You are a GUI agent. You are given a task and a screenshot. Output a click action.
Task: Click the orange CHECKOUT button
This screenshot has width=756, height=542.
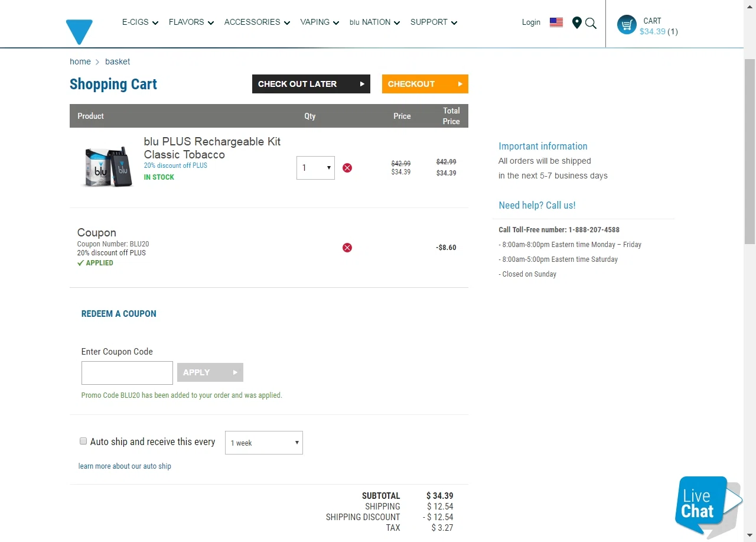[425, 84]
